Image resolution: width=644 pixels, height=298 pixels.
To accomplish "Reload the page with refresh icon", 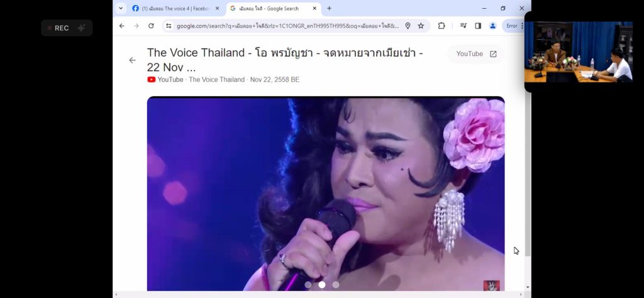I will pos(151,26).
